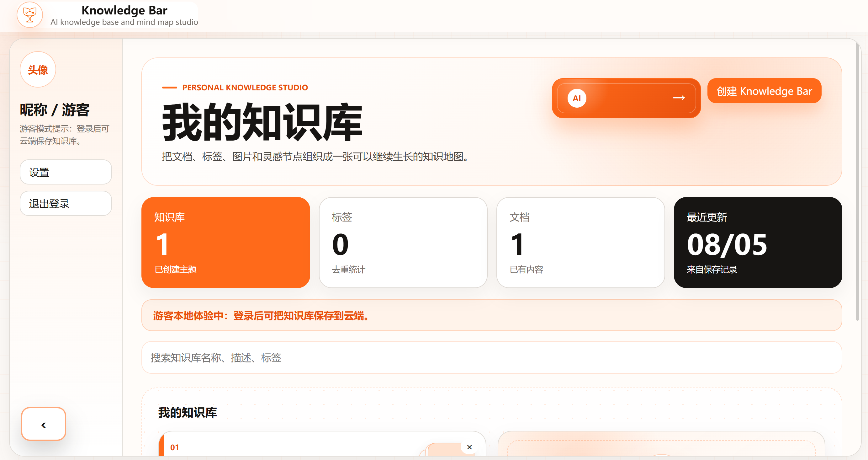Click the Knowledge Bar title text
The height and width of the screenshot is (460, 868).
124,10
